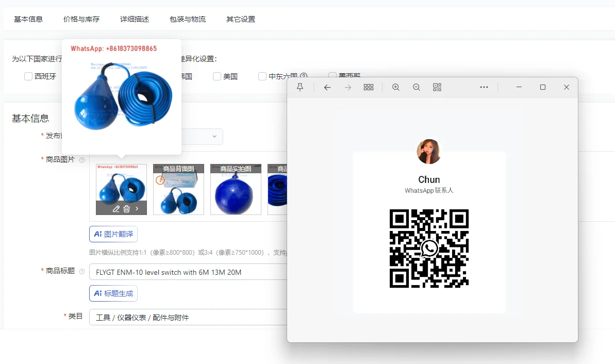Click the 商品标题 input field

pyautogui.click(x=188, y=272)
